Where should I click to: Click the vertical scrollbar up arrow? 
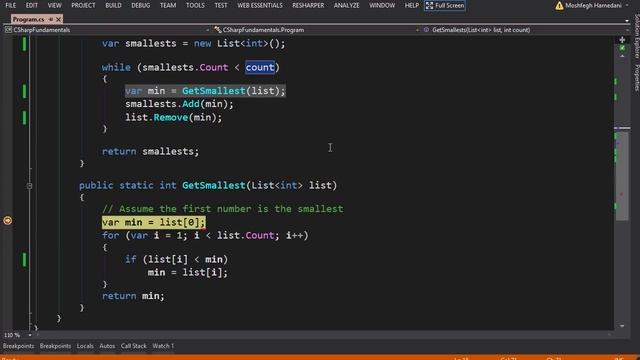pyautogui.click(x=622, y=56)
